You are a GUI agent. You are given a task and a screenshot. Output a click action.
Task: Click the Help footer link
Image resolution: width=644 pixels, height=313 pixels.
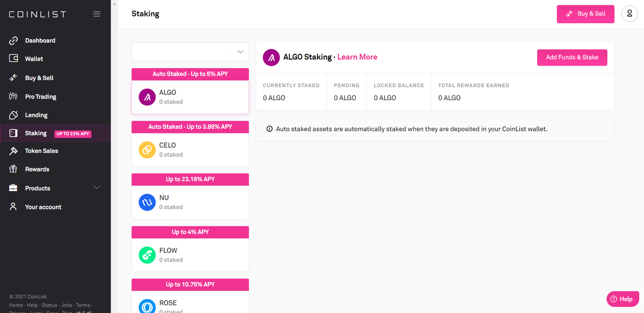click(x=32, y=305)
